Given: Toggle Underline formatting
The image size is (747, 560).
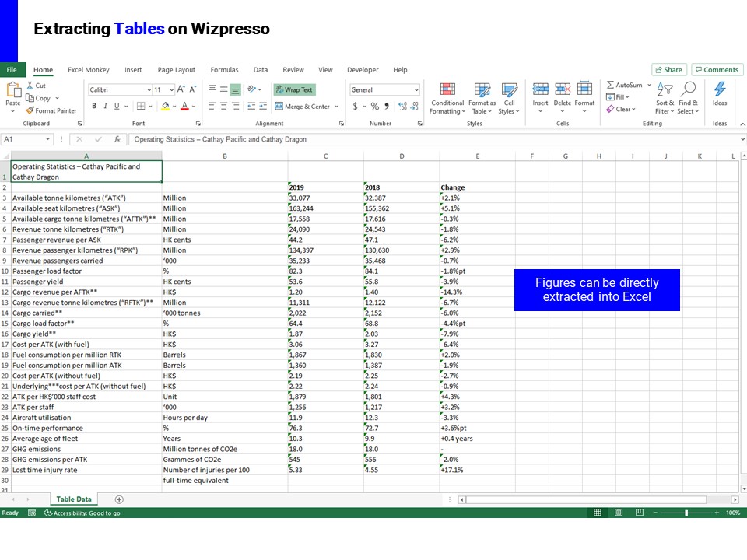Looking at the screenshot, I should point(117,107).
